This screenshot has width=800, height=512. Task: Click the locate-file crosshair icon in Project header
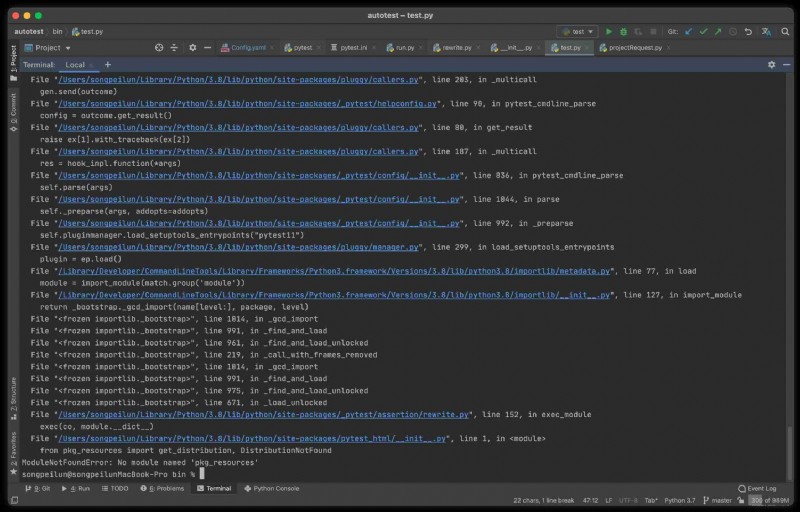pos(159,47)
